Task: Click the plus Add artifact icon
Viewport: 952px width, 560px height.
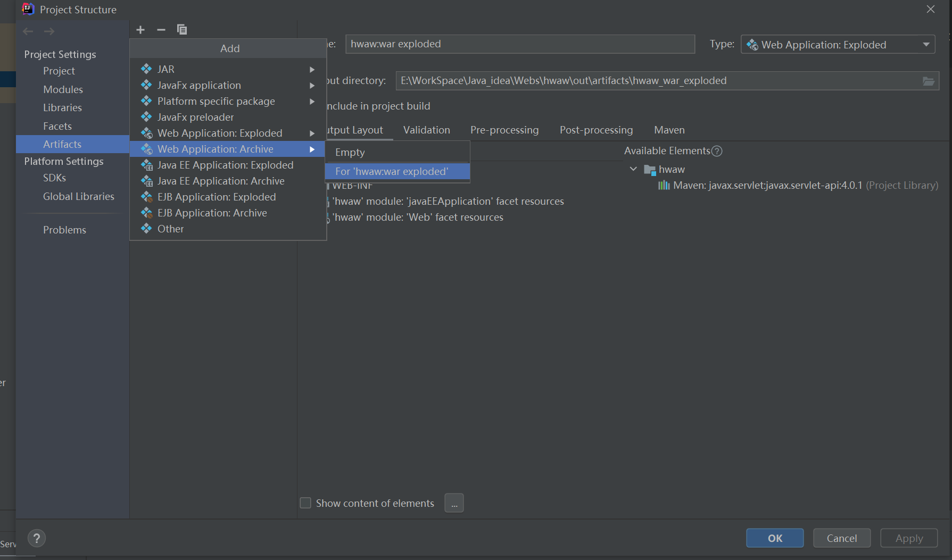Action: [140, 30]
